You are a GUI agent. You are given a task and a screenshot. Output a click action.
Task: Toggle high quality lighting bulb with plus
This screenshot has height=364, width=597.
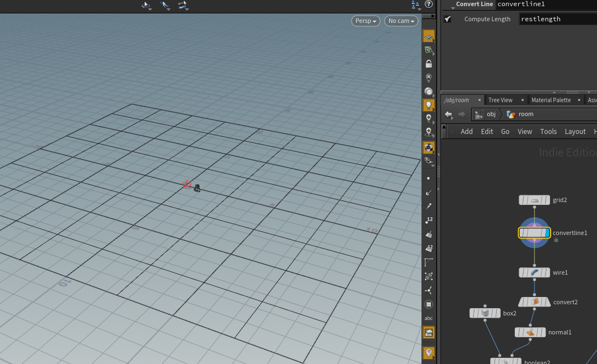pyautogui.click(x=429, y=119)
